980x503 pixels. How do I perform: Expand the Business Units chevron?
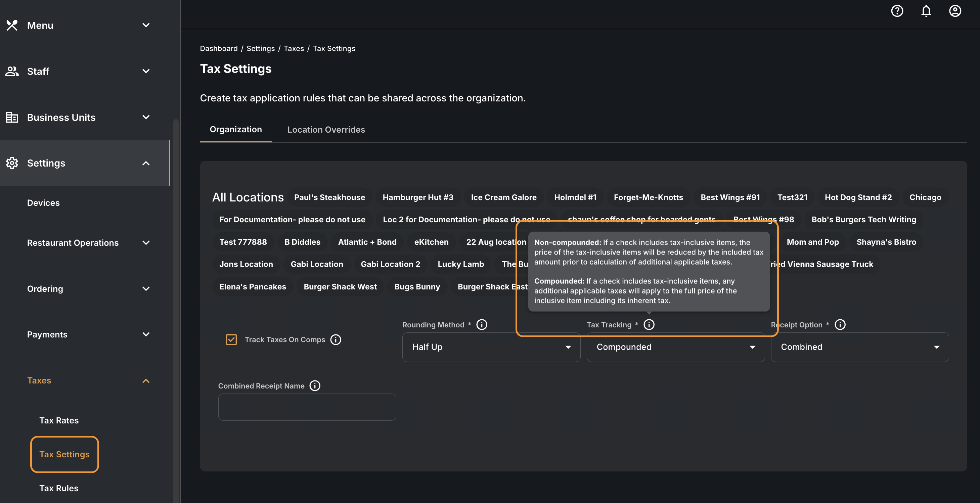(146, 117)
